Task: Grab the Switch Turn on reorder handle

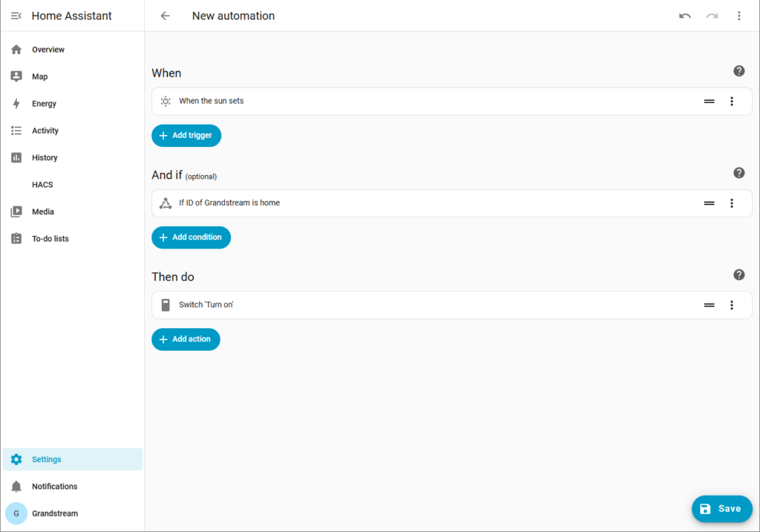Action: pos(709,305)
